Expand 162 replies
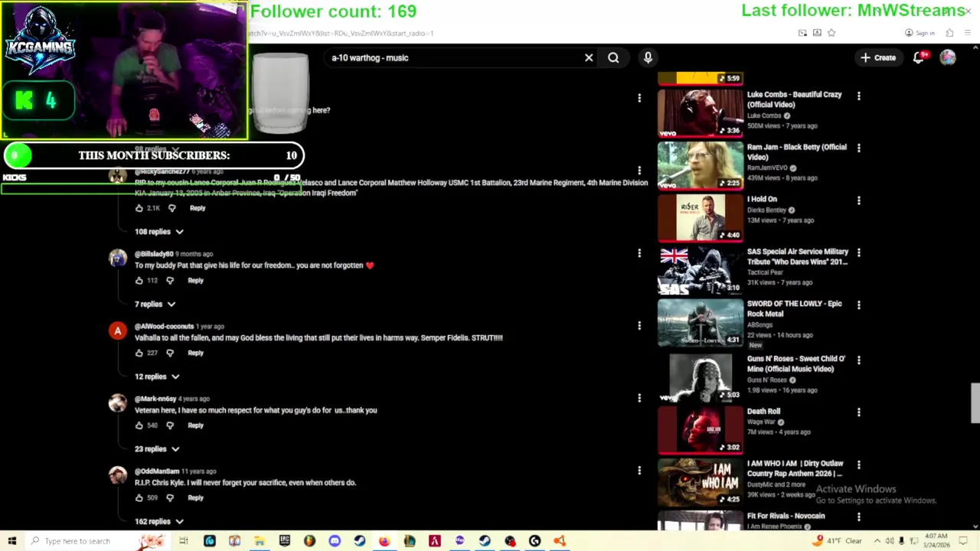The image size is (980, 551). point(159,521)
